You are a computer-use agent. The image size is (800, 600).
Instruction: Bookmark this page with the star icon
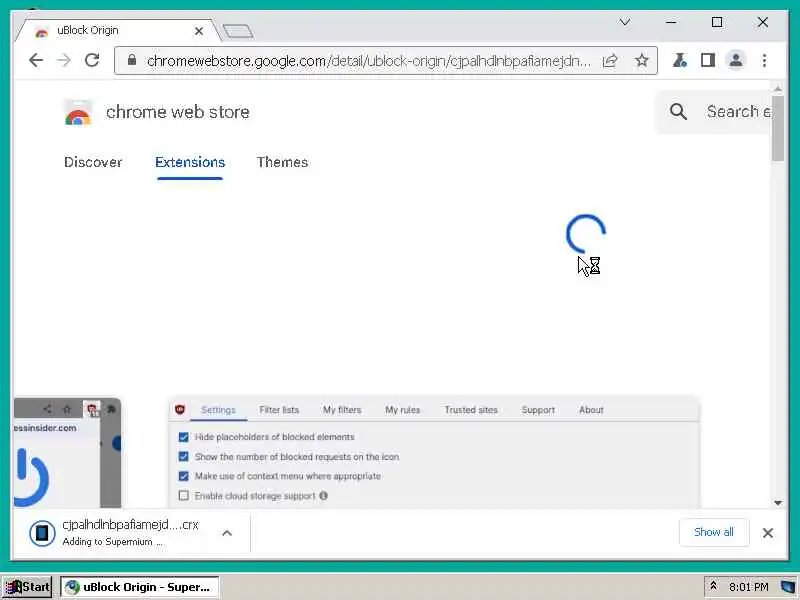coord(641,61)
